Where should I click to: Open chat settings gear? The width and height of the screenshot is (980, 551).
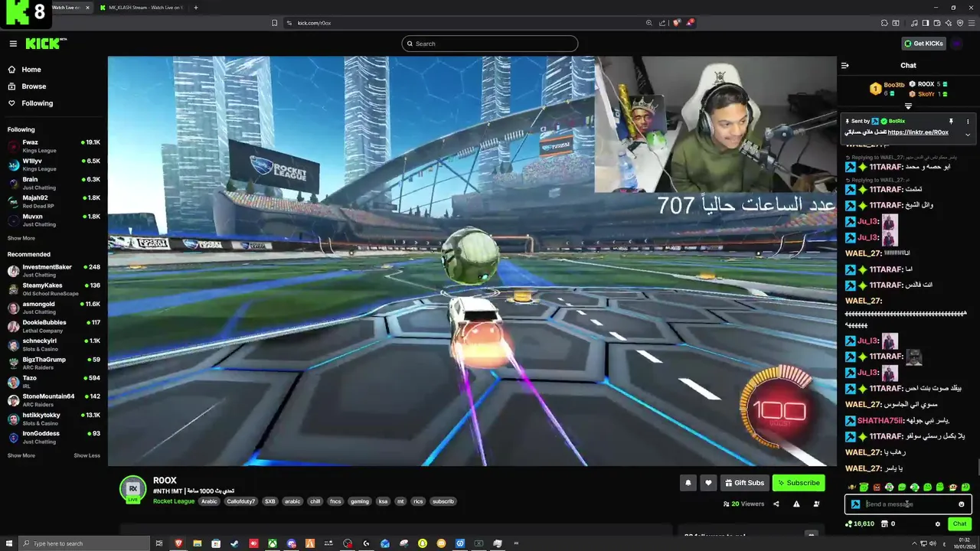point(938,524)
